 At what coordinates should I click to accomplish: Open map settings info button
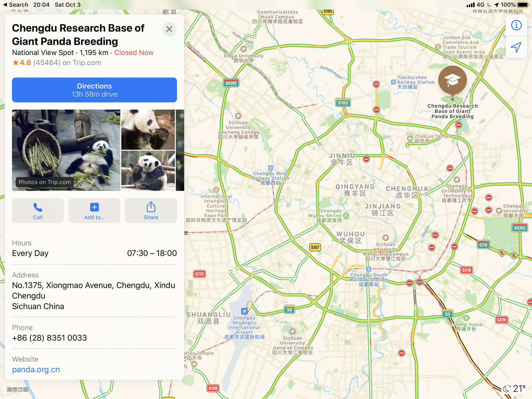516,25
